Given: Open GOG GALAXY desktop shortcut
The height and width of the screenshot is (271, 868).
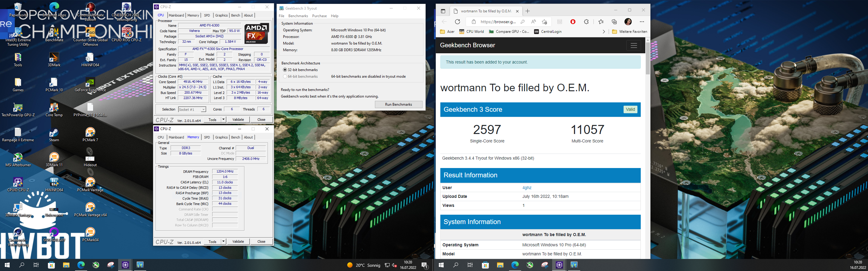Looking at the screenshot, I should coord(54,235).
